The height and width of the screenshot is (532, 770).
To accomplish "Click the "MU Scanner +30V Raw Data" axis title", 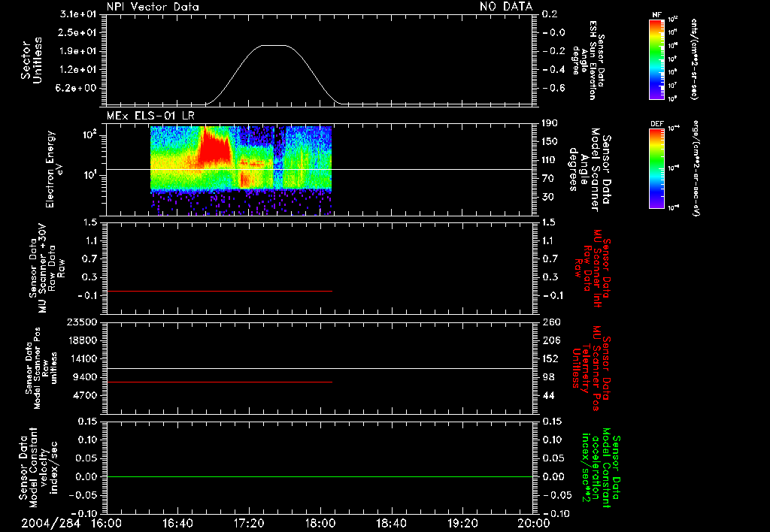I will 47,268.
